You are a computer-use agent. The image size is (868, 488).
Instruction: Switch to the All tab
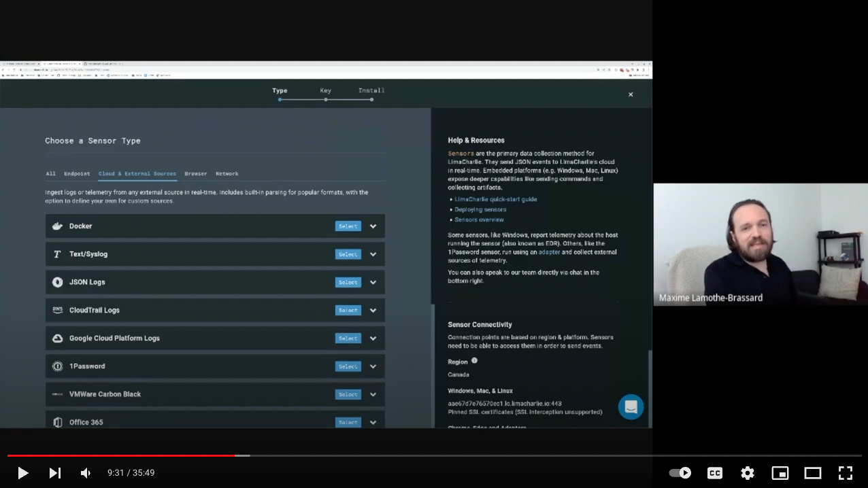(x=50, y=173)
